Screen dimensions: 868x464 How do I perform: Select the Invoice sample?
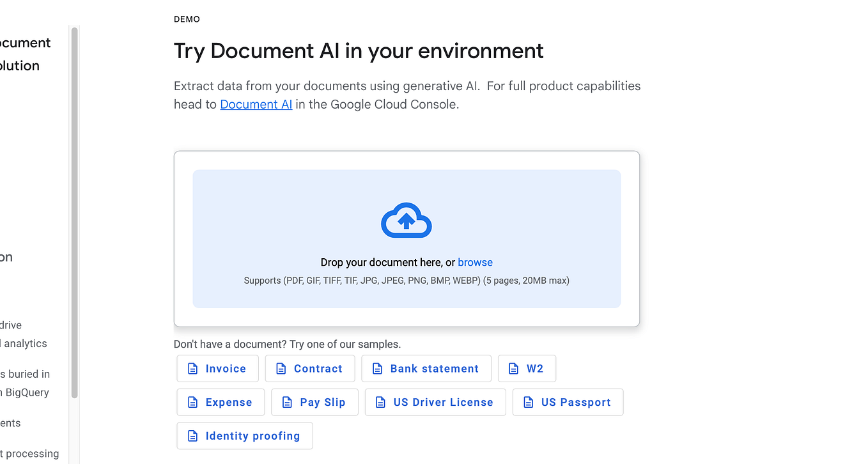coord(217,368)
